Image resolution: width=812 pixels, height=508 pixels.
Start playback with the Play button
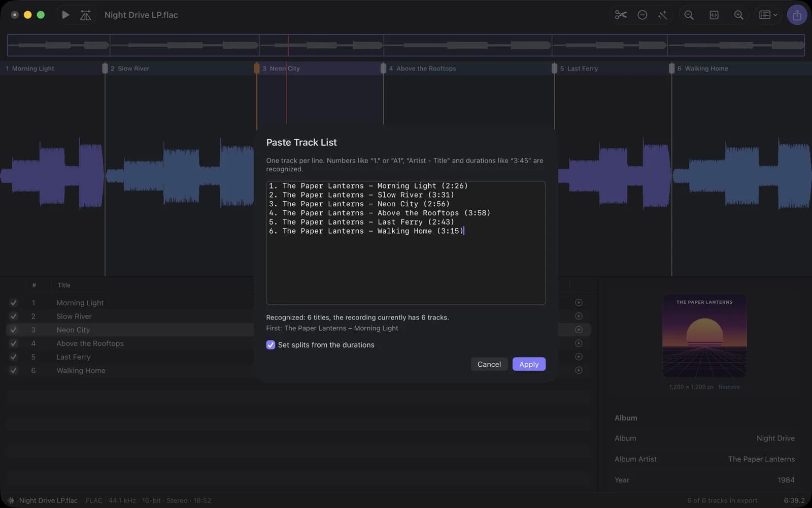pos(65,15)
